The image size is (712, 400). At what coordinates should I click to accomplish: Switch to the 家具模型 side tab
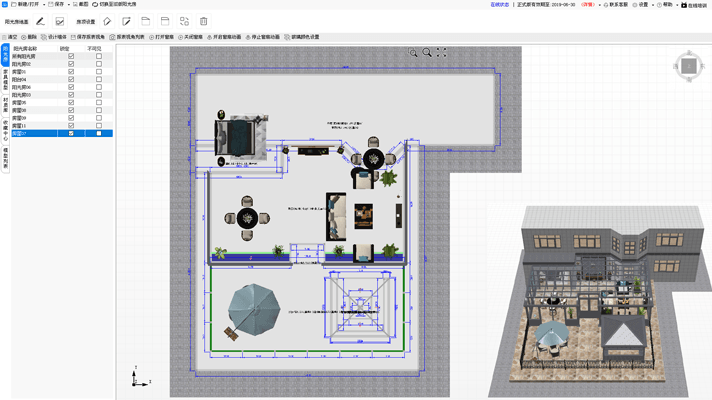click(x=5, y=80)
